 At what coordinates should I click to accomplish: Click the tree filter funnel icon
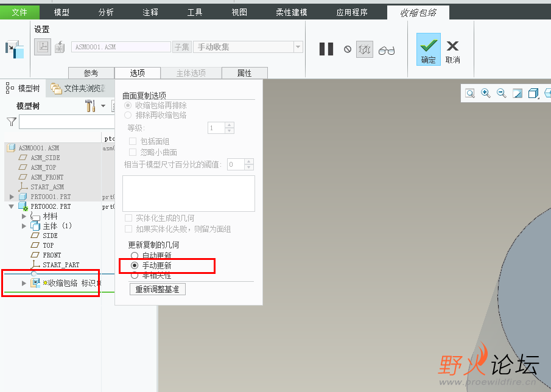pos(12,122)
